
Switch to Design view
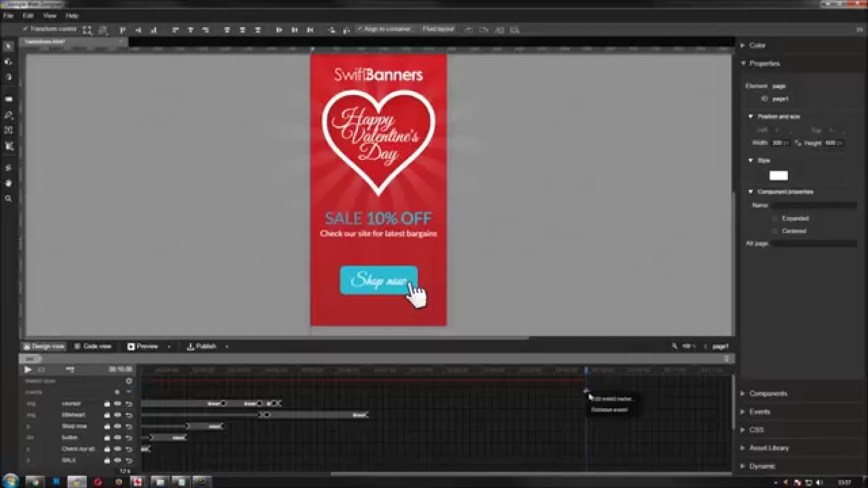coord(44,346)
